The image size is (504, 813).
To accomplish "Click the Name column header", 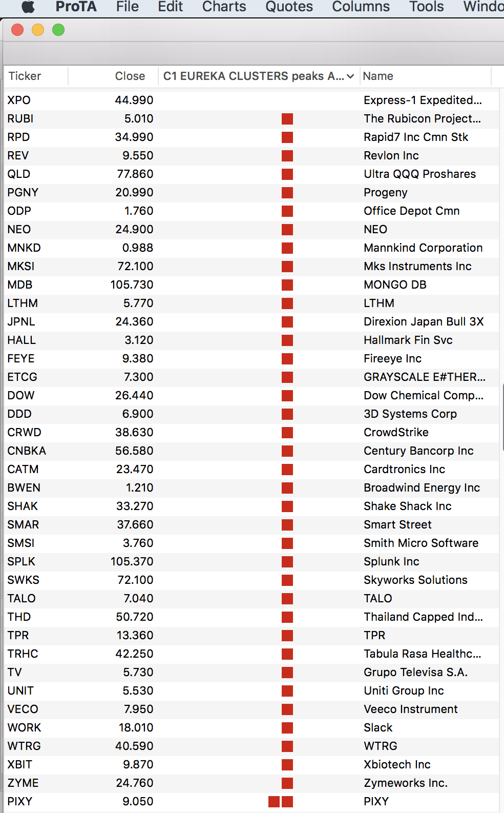I will [378, 76].
